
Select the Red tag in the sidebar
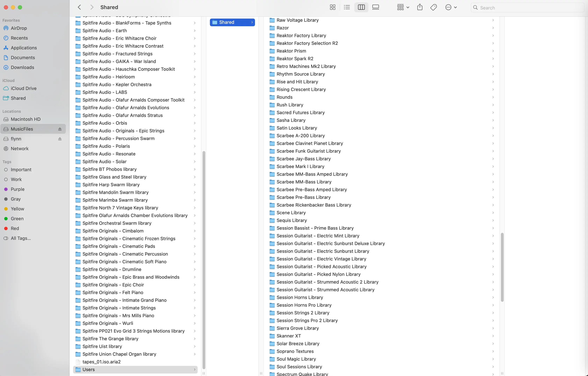coord(15,228)
